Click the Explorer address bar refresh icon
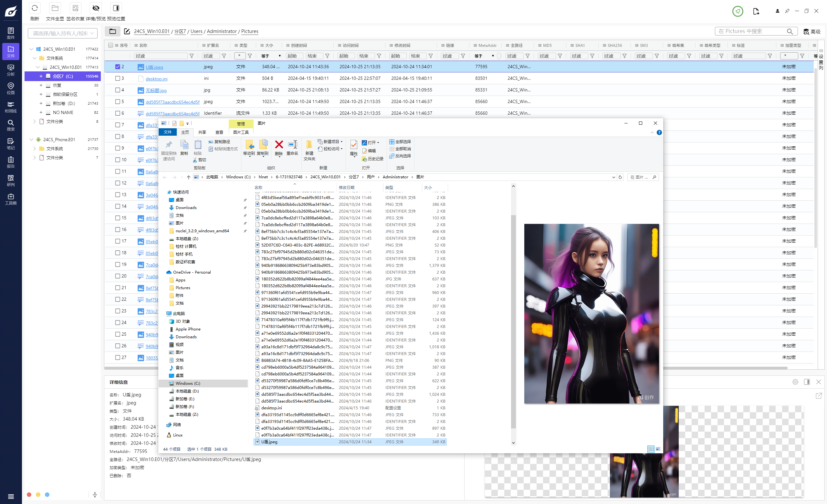The image size is (827, 504). tap(620, 177)
